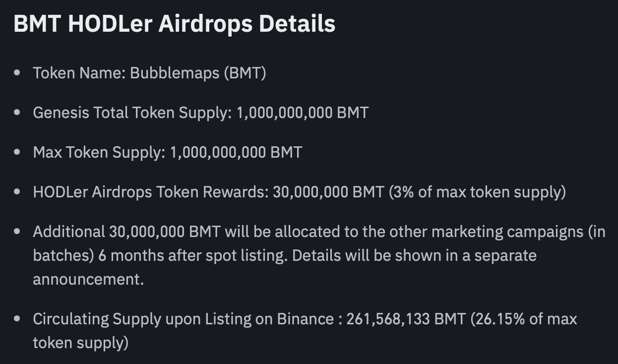Click the Additional 30,000,000 BMT paragraph

pos(319,255)
